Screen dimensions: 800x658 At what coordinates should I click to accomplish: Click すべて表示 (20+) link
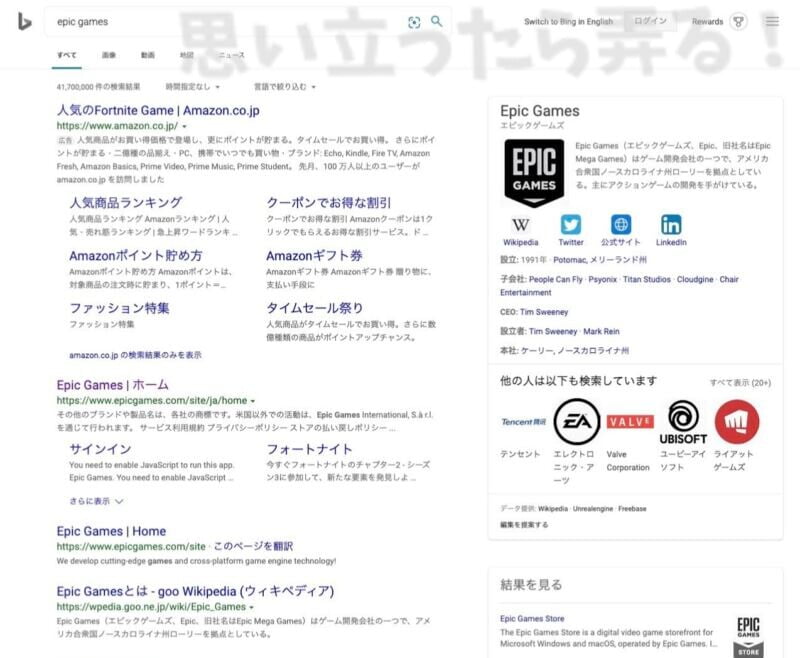pyautogui.click(x=740, y=383)
